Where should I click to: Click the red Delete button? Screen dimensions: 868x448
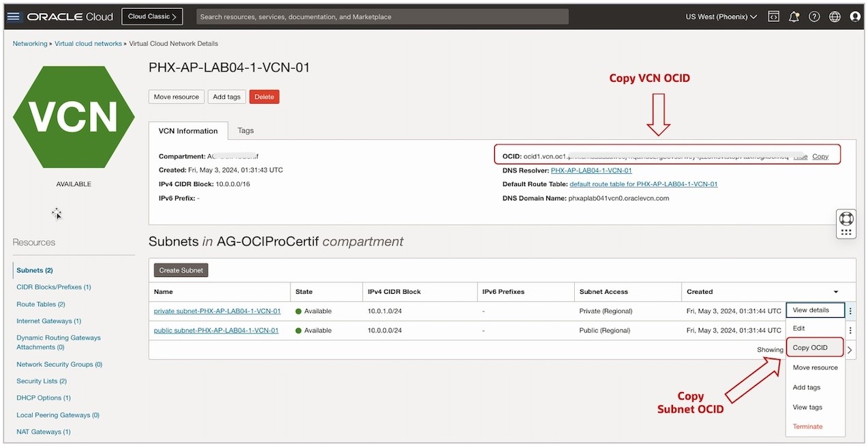[265, 97]
